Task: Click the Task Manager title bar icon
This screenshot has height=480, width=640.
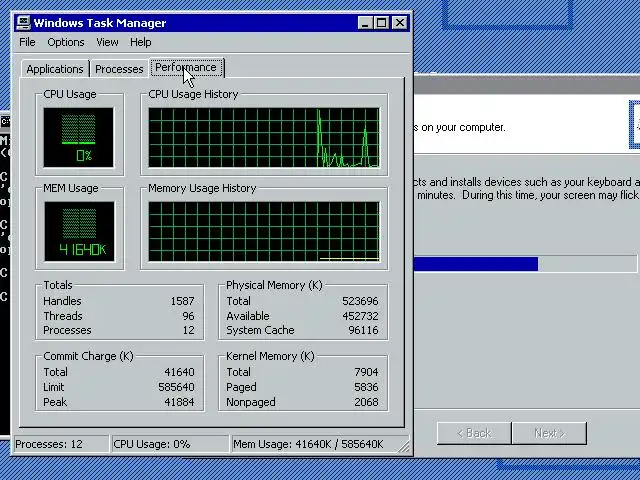Action: 24,22
